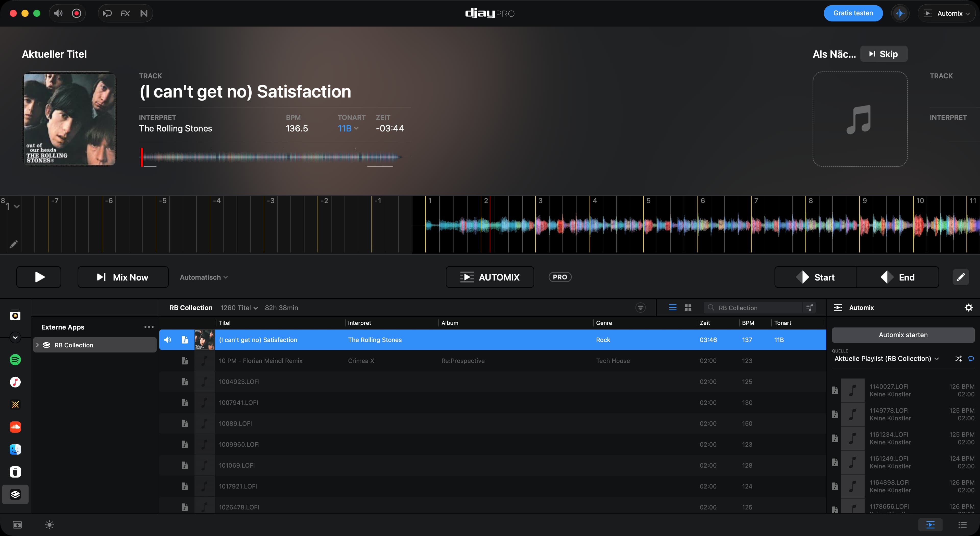Select the 10 PM - Florian Meindl Remix row
This screenshot has height=536, width=980.
pos(492,361)
